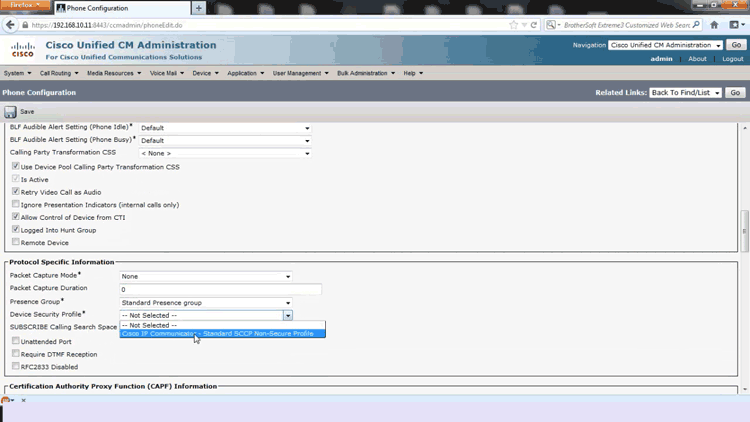
Task: Toggle Allow Control of Device from CTI
Action: pos(16,216)
